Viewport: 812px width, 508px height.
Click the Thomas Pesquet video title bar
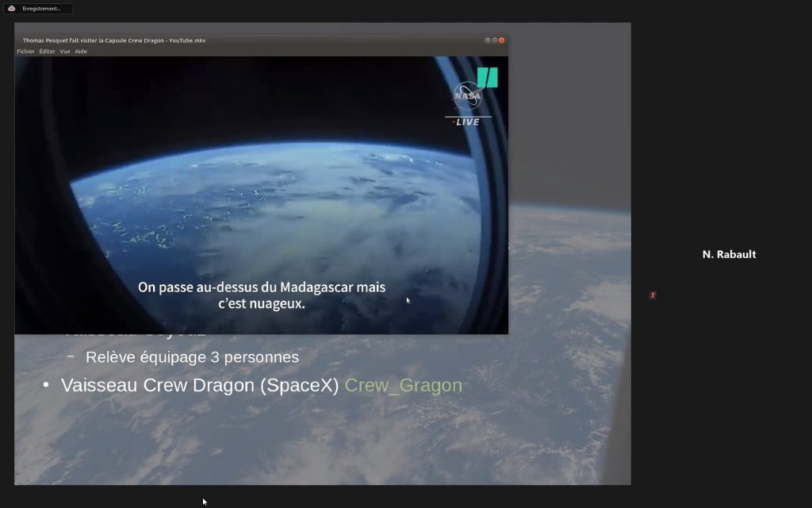click(261, 40)
